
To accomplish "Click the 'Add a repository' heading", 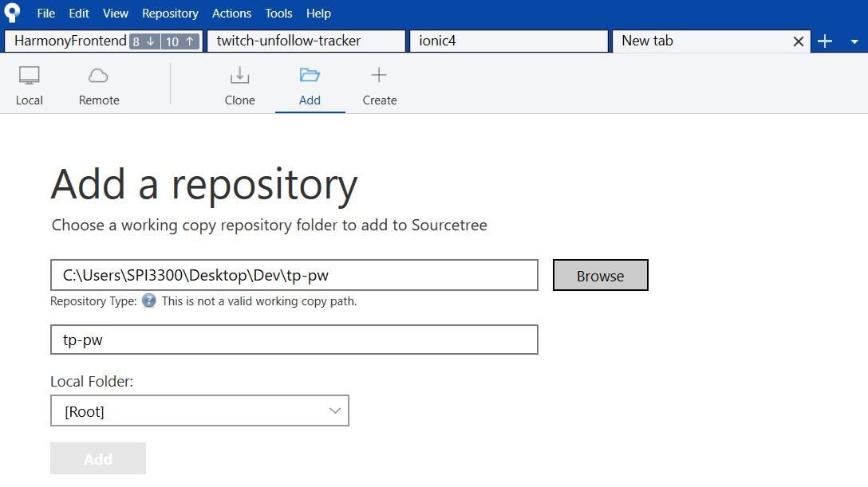I will click(x=203, y=185).
